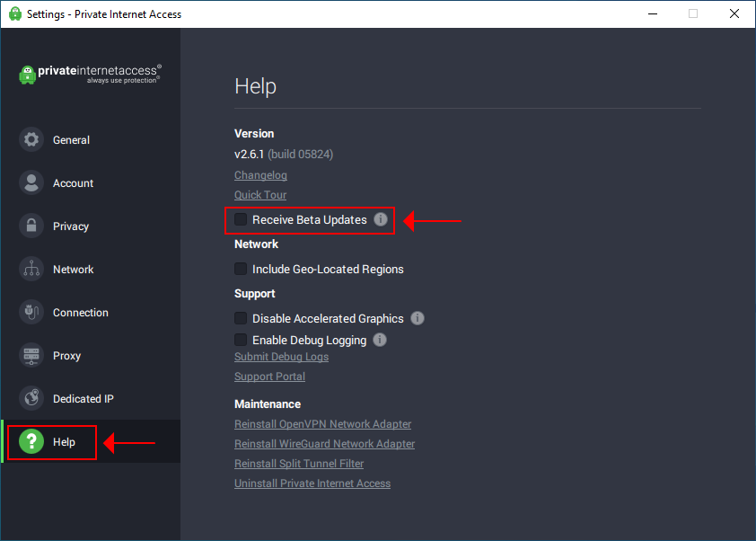Turn on Enable Debug Logging checkbox

[241, 340]
